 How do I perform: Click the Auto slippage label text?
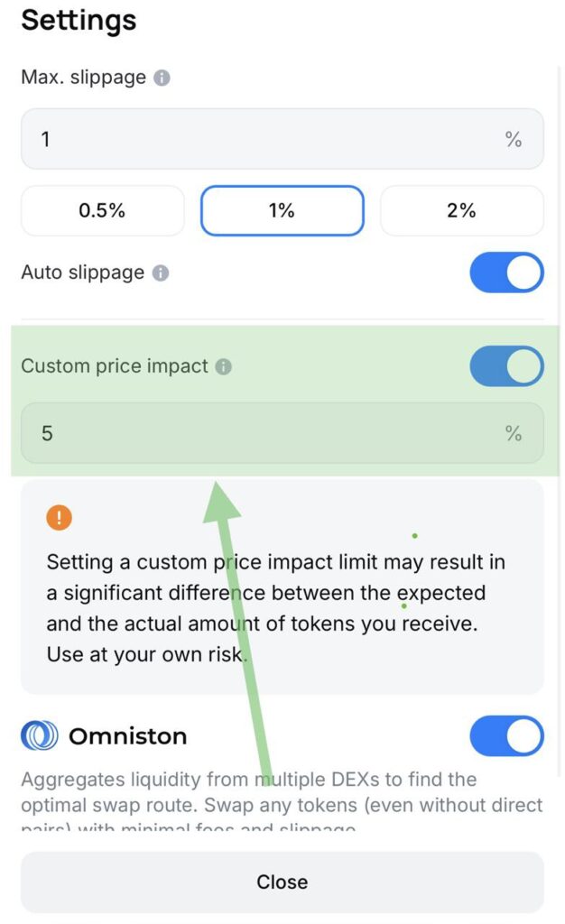click(82, 273)
